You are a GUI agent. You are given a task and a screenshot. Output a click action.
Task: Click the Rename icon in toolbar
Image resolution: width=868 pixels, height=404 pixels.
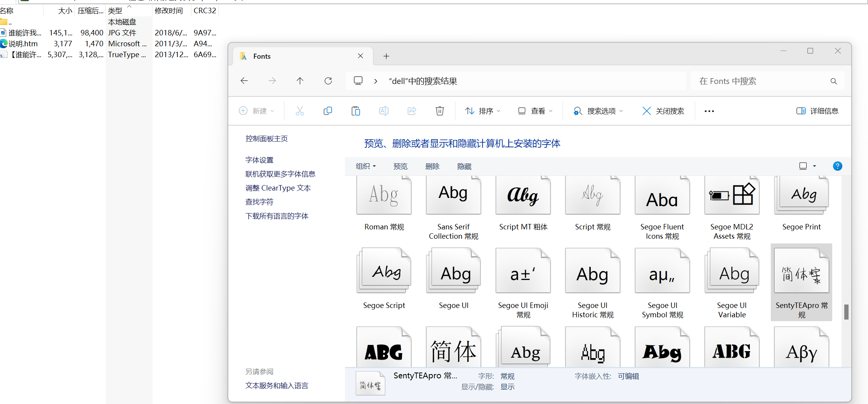[384, 111]
